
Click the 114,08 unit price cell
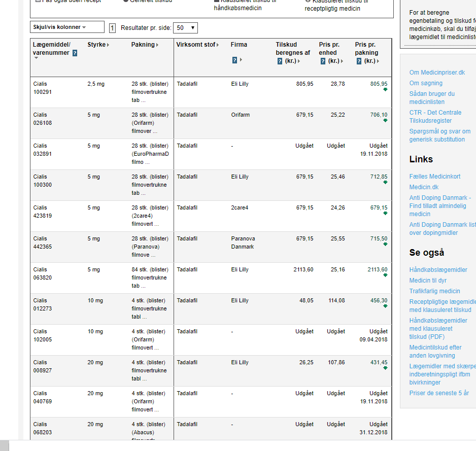coord(336,301)
